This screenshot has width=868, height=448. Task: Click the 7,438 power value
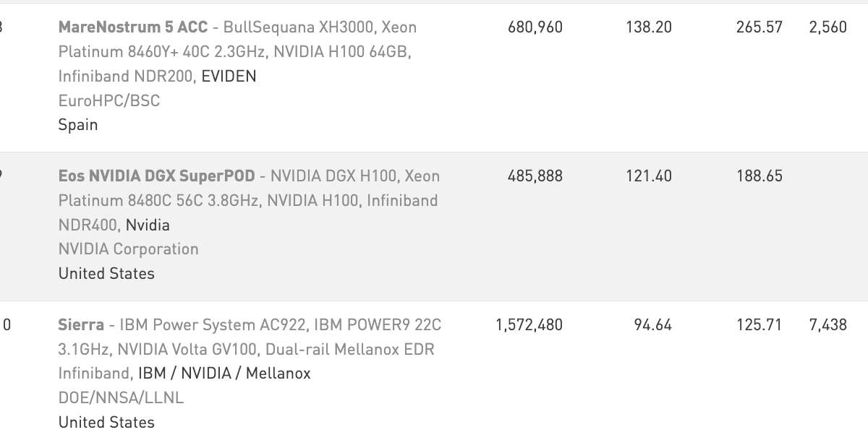pos(828,325)
